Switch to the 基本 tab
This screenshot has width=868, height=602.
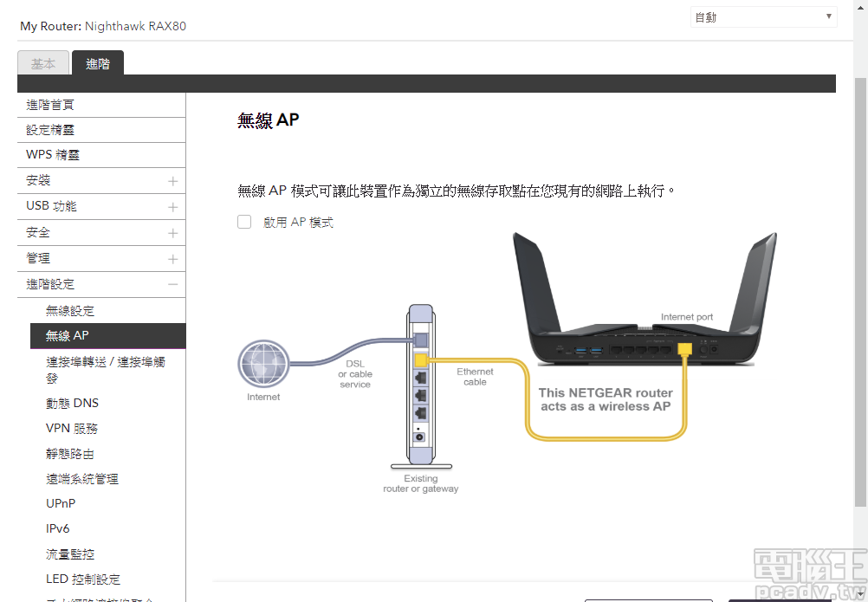(43, 62)
